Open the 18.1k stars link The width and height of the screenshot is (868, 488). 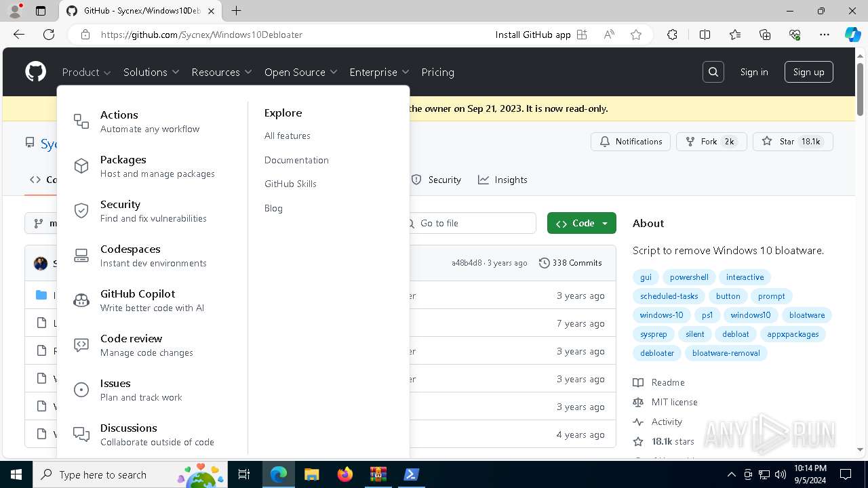[664, 441]
